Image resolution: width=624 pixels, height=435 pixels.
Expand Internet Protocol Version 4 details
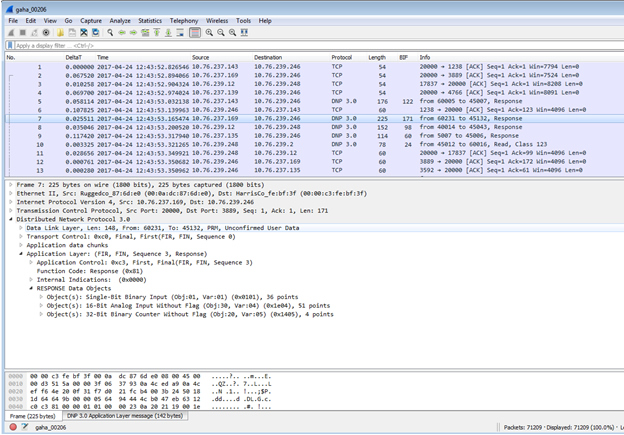tap(11, 202)
